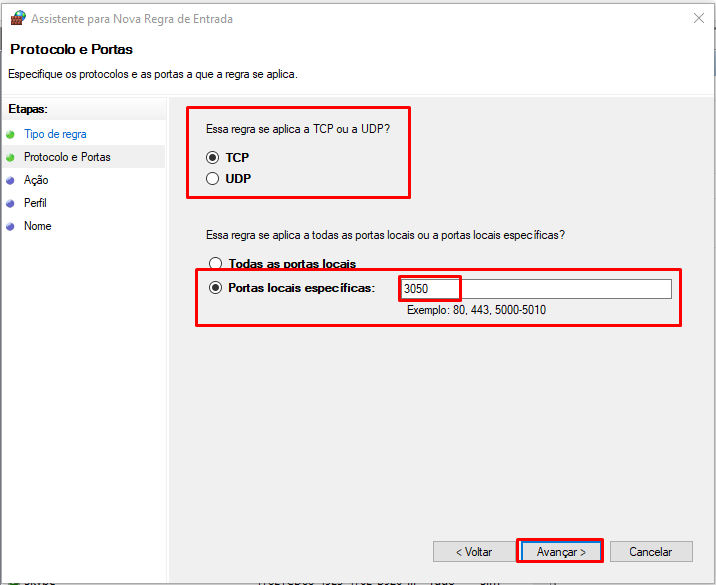Viewport: 716px width, 585px height.
Task: Go to the Tipo de regra step
Action: click(55, 134)
